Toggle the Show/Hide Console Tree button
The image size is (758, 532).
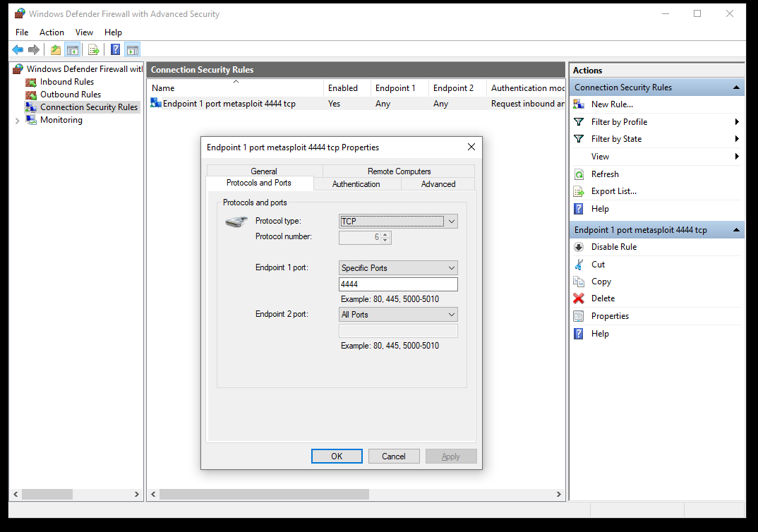coord(72,49)
